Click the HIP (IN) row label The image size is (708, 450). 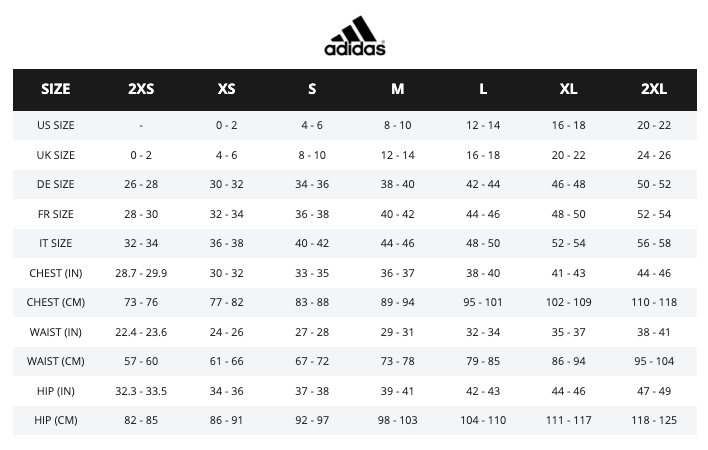click(x=56, y=391)
